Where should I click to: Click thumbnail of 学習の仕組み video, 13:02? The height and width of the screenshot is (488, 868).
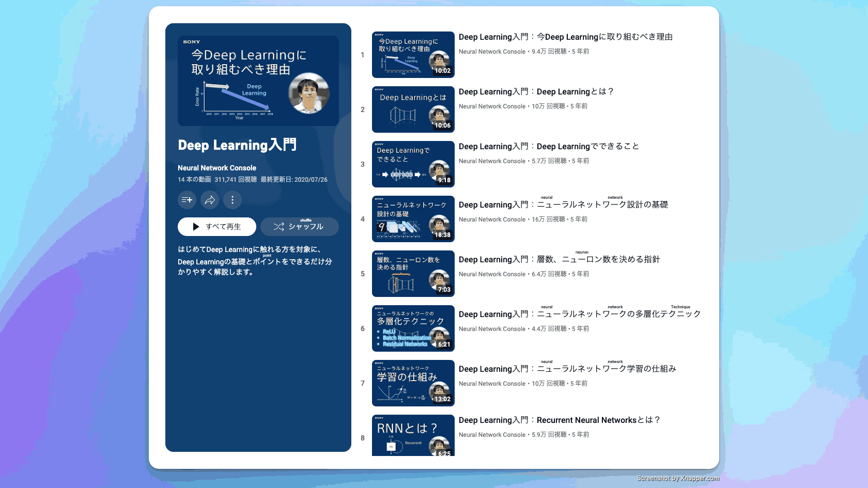413,383
